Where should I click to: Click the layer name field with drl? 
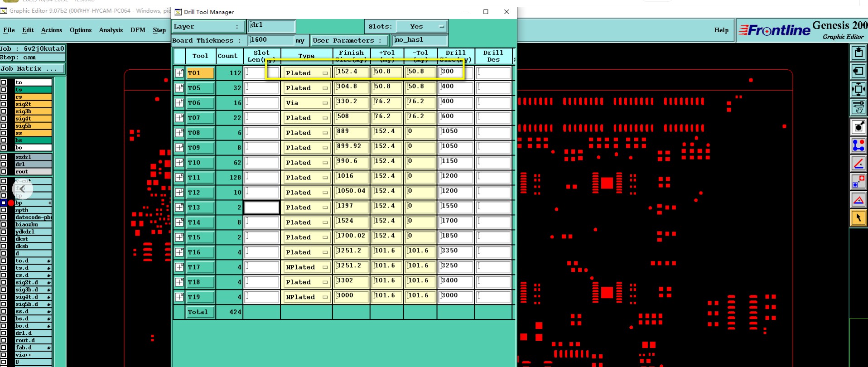coord(271,26)
